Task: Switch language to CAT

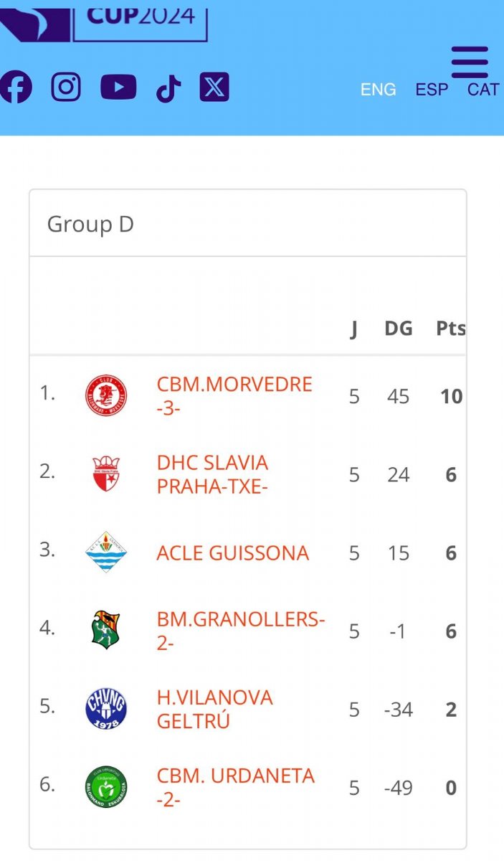Action: pyautogui.click(x=483, y=90)
